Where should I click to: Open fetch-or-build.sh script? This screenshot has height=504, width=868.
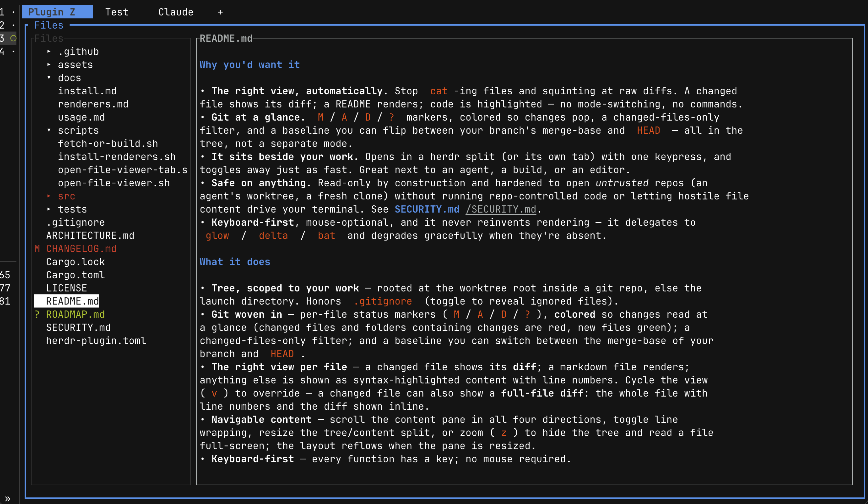tap(108, 143)
